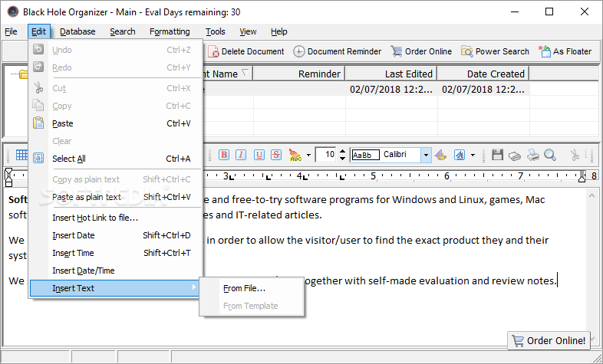
Task: Click Order Online in the top toolbar
Action: click(x=421, y=51)
